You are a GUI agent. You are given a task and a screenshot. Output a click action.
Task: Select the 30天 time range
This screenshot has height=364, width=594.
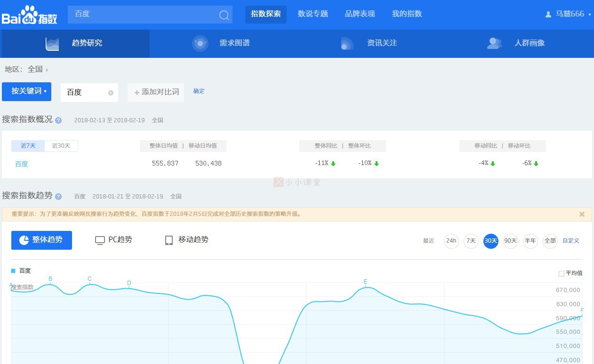[491, 241]
